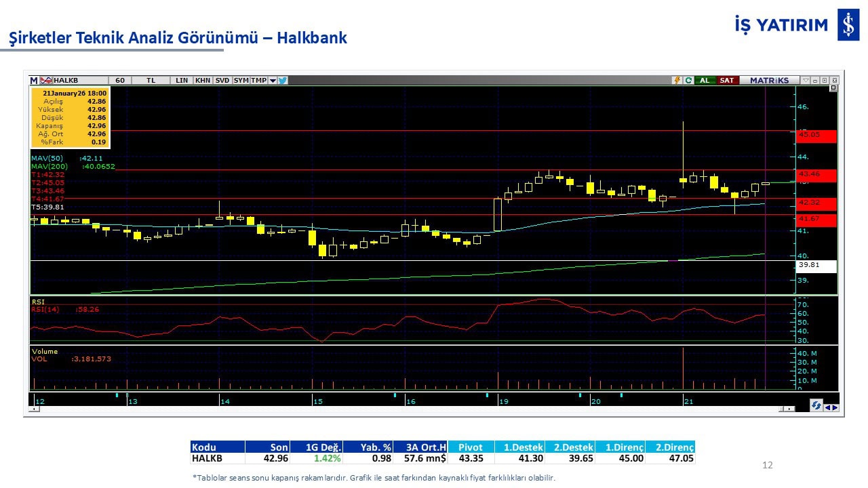Click the orange lightning bolt icon
This screenshot has height=488, width=868.
[x=677, y=80]
